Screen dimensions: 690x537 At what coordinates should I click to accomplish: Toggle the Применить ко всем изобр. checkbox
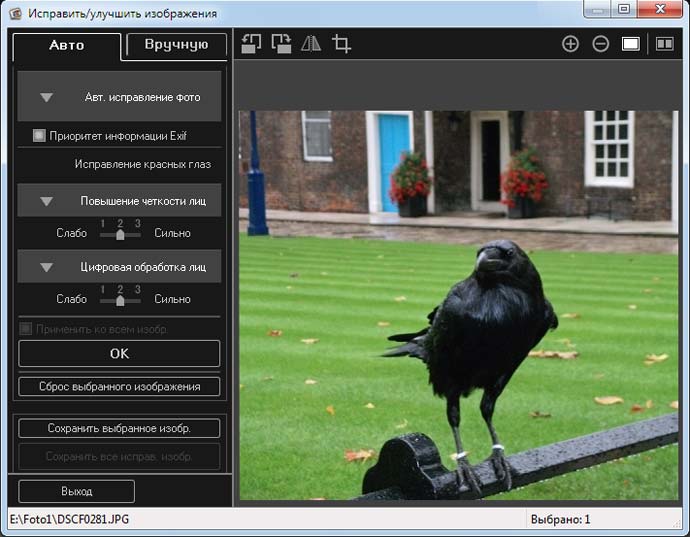coord(26,328)
